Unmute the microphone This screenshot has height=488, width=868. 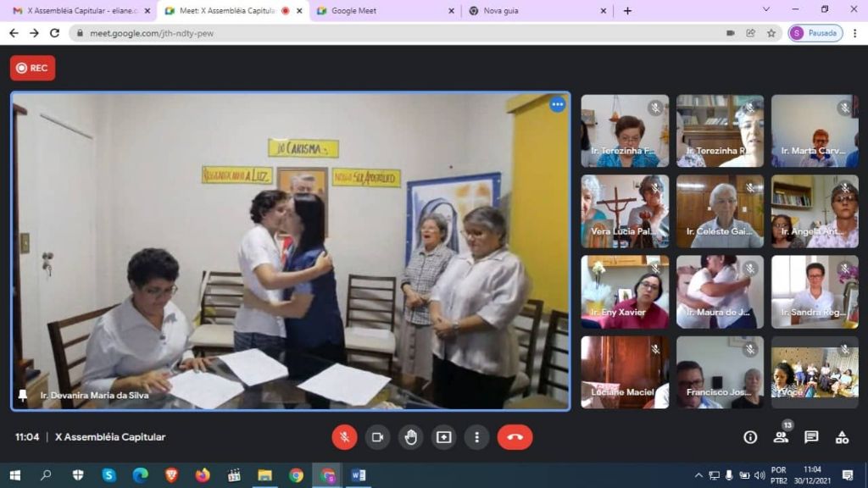(344, 437)
